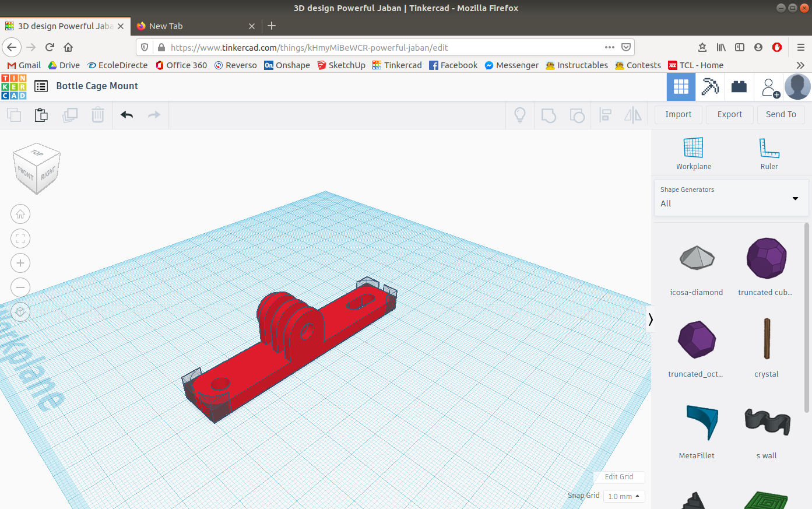
Task: Click the Tinkercad logo
Action: tap(14, 86)
